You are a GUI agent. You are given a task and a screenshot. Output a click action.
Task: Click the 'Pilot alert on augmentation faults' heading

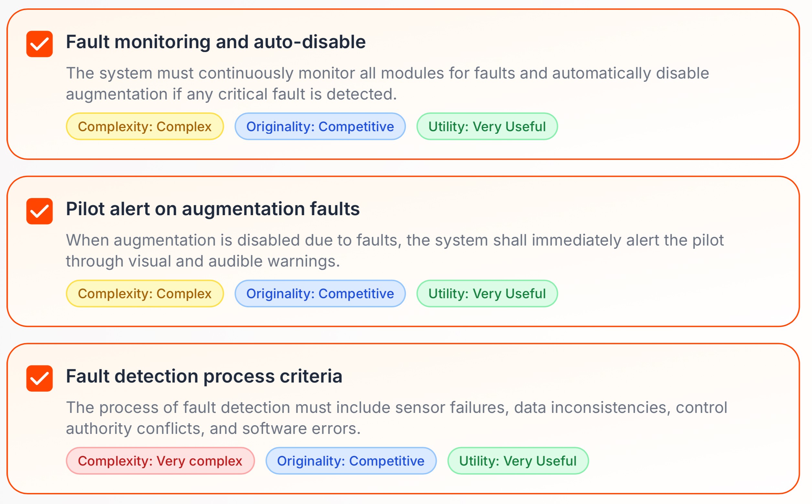212,209
